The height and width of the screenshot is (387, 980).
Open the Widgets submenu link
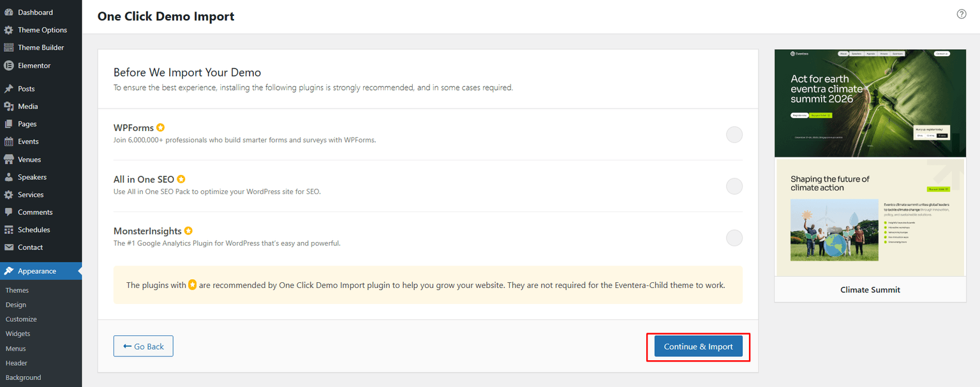pos(18,333)
